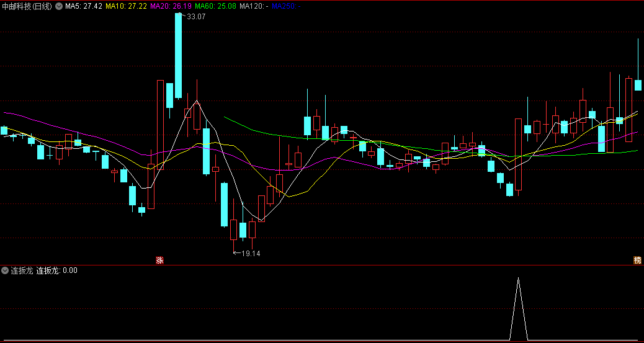Image resolution: width=644 pixels, height=343 pixels.
Task: Expand the 中邮科技 main chart dropdown arrow
Action: tap(59, 7)
